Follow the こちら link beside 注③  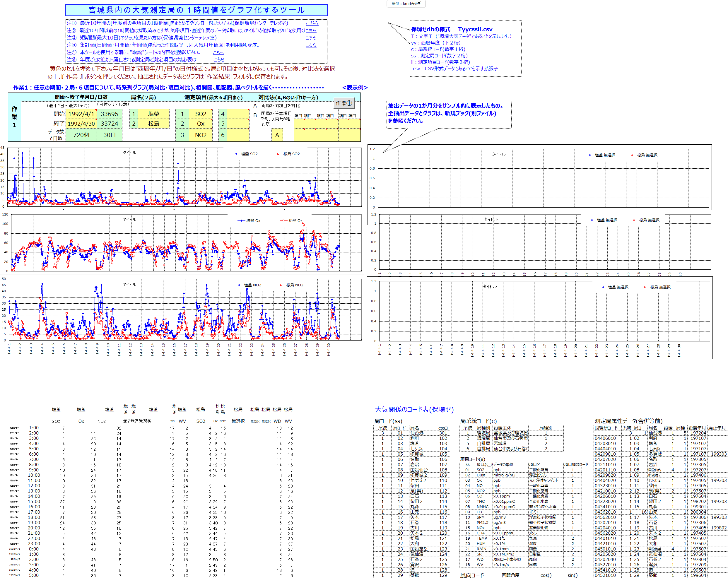click(x=311, y=38)
